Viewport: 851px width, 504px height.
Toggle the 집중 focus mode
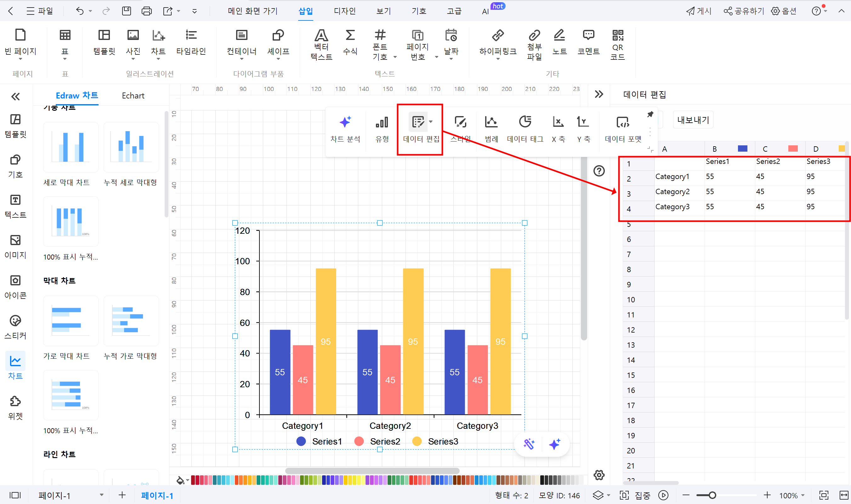tap(635, 495)
